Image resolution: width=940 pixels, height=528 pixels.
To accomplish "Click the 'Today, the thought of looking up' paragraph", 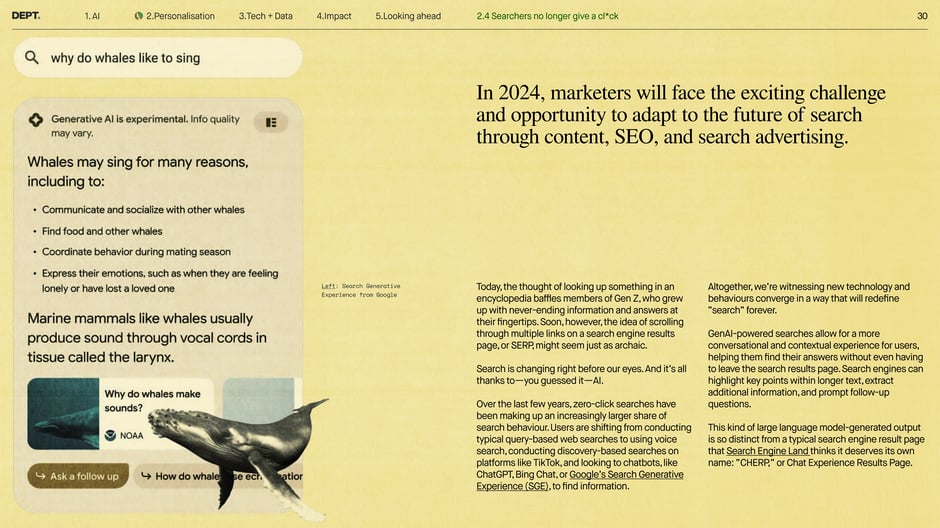I will coord(580,316).
